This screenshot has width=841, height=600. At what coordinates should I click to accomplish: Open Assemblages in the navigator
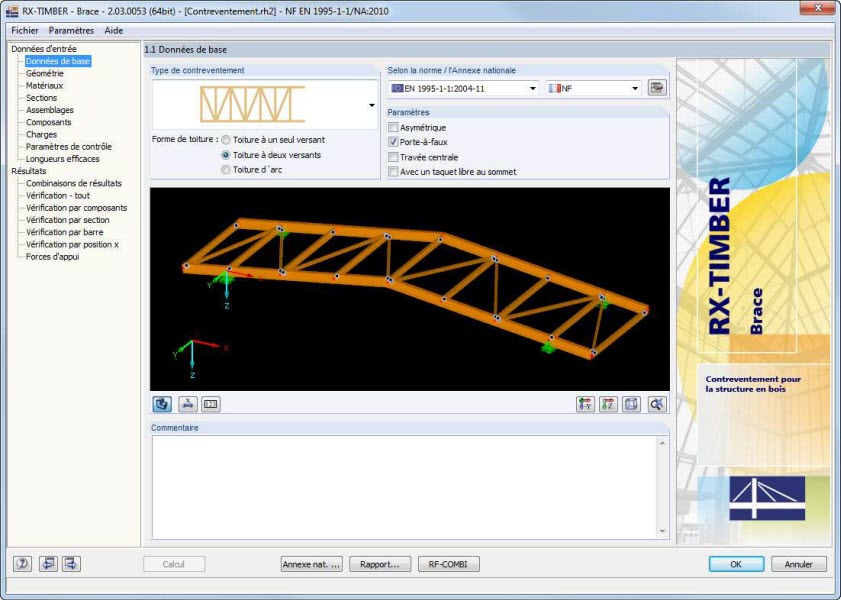point(50,110)
